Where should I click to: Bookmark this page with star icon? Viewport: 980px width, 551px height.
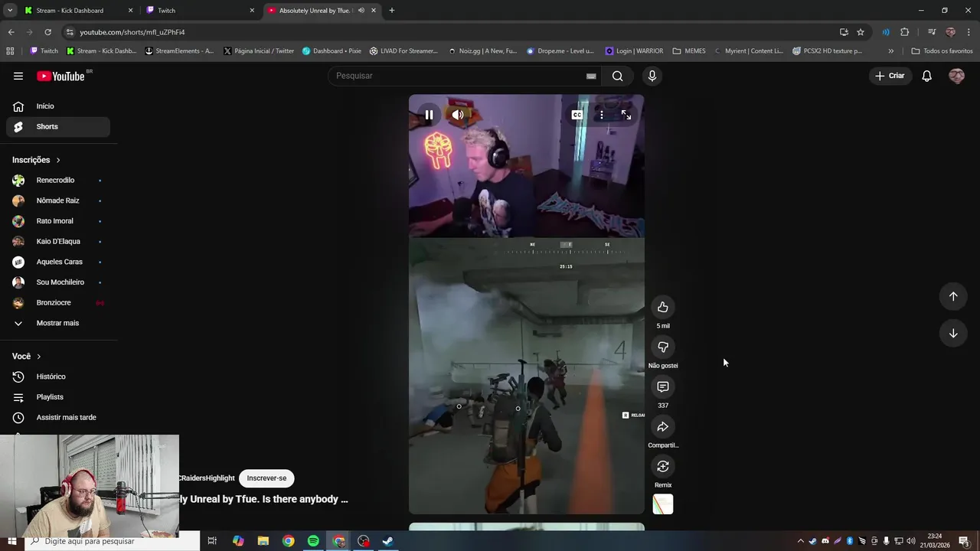861,32
